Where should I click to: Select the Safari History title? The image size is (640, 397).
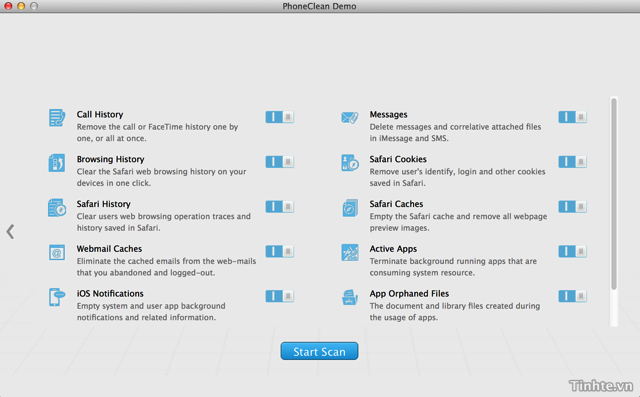tap(104, 204)
